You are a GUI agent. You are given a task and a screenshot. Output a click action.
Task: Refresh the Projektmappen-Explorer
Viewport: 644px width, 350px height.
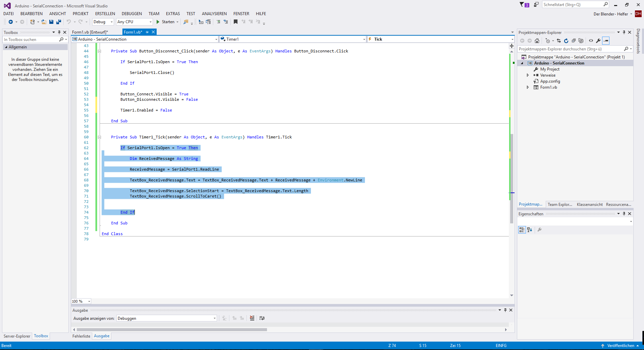tap(566, 41)
